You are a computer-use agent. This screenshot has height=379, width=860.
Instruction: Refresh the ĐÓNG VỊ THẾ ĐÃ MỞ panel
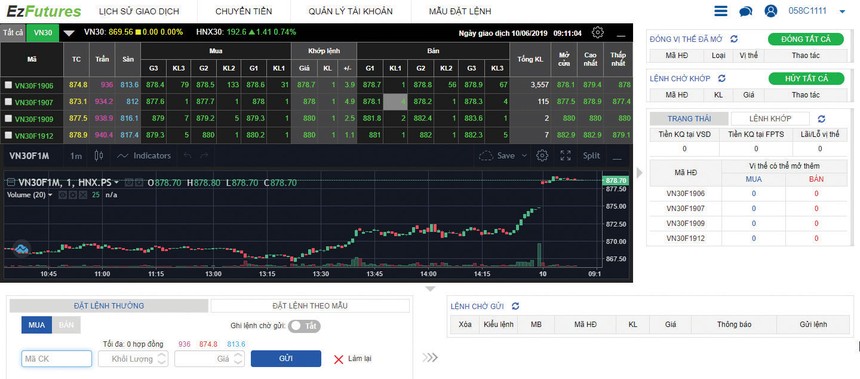734,39
